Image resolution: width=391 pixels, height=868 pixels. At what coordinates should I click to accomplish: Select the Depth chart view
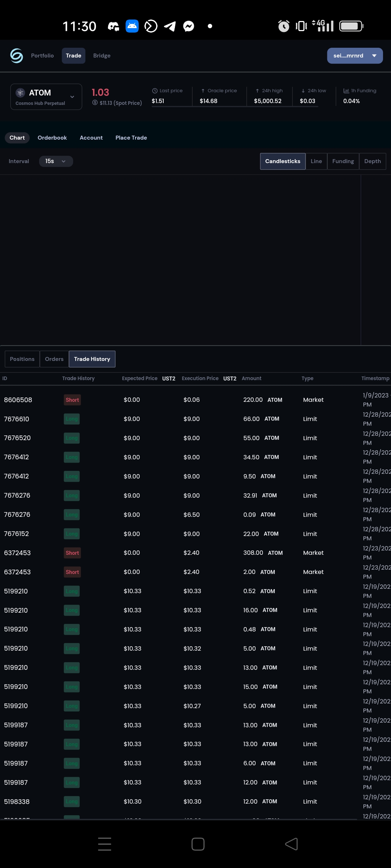click(x=373, y=161)
